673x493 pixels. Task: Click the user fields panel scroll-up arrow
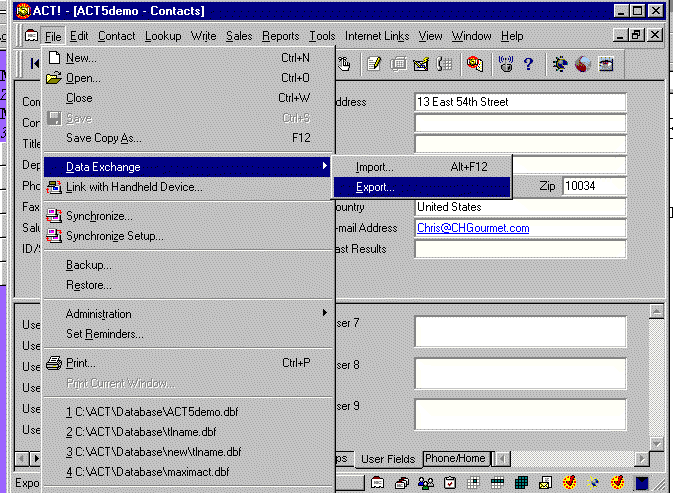point(657,312)
